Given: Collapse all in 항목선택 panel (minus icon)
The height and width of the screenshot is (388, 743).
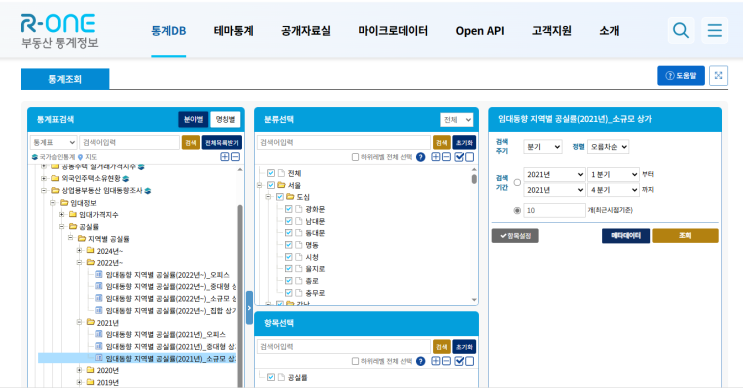Looking at the screenshot, I should pyautogui.click(x=446, y=361).
